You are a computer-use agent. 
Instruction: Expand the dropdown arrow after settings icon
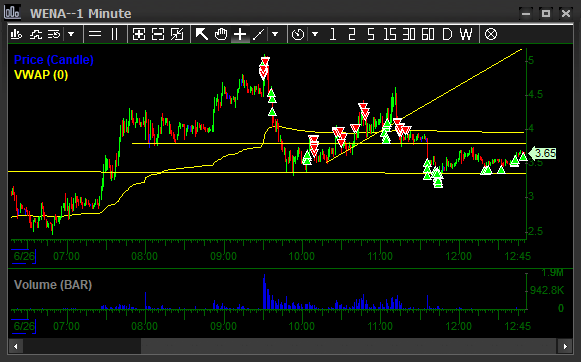click(x=71, y=34)
